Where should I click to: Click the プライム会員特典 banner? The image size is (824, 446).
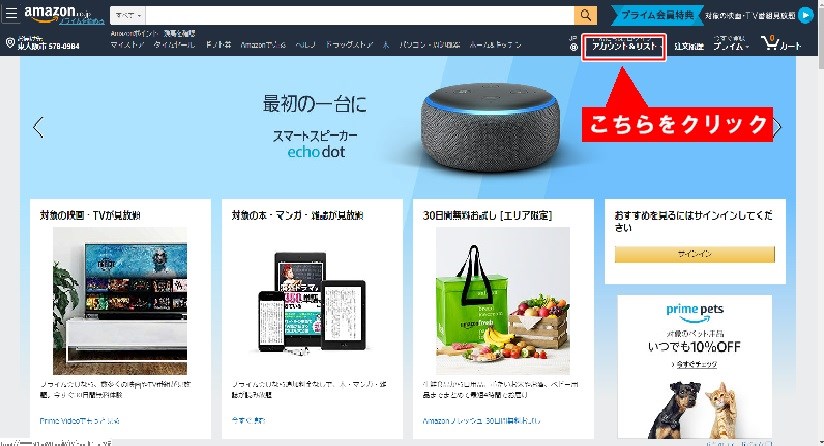coord(657,15)
